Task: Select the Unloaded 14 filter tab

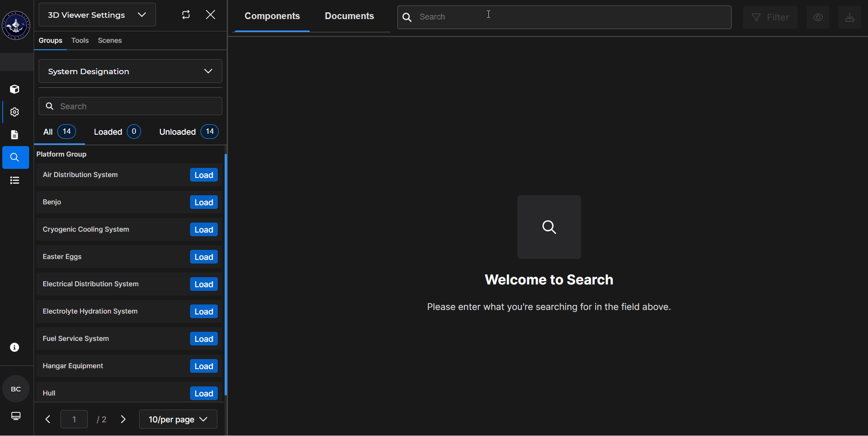Action: pos(189,132)
